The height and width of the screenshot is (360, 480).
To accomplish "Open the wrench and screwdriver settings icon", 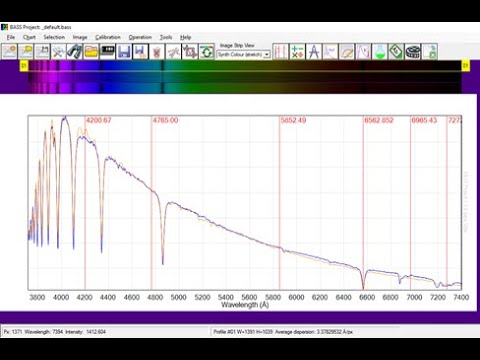I will pyautogui.click(x=58, y=52).
